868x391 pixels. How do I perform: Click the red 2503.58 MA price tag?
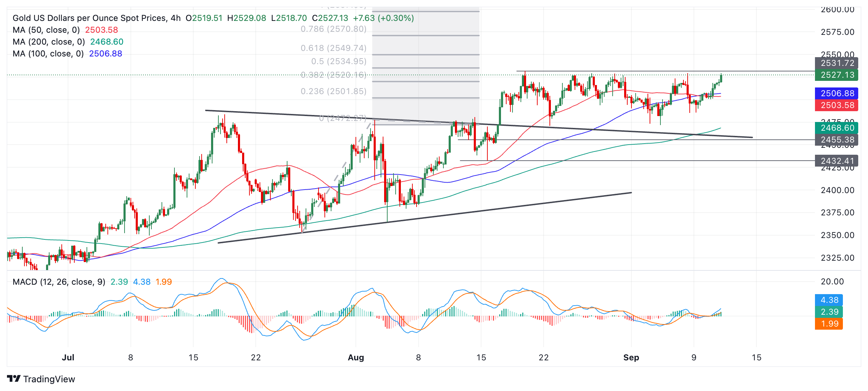[x=837, y=105]
